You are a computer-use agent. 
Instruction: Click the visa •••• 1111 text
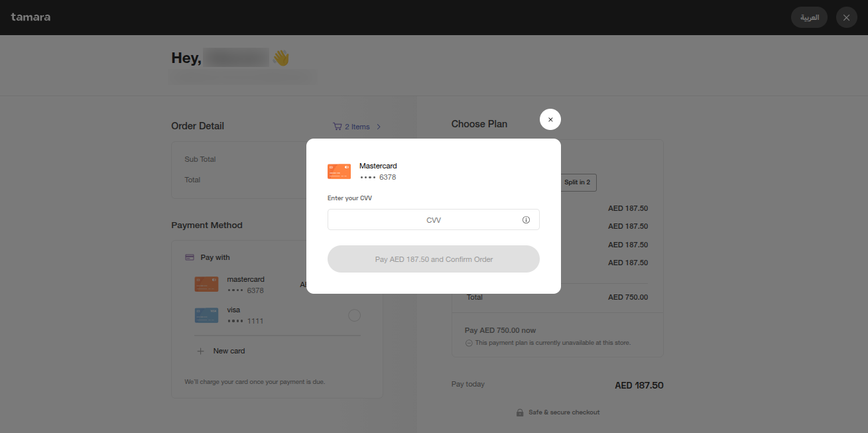[245, 315]
